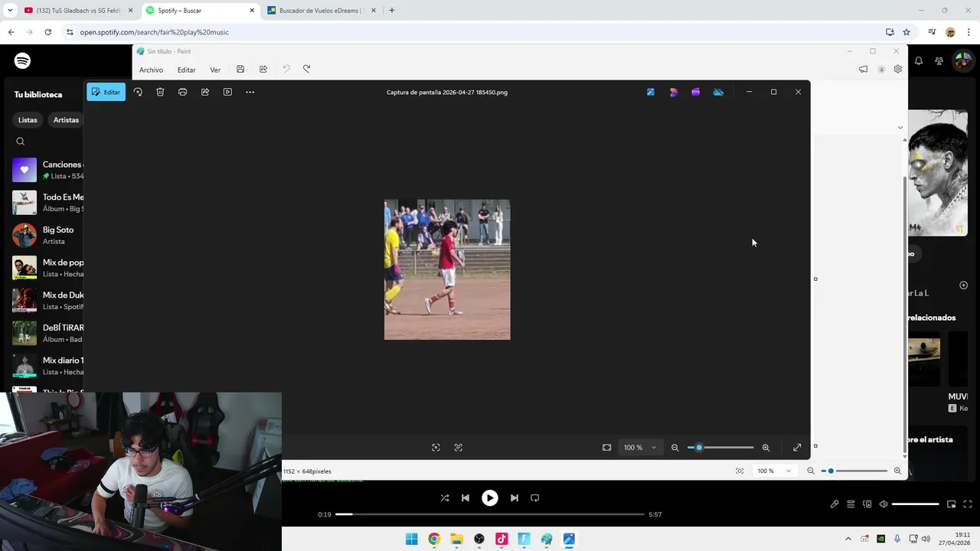Screen dimensions: 980x551
Task: Skip to next track in Spotify
Action: click(x=514, y=497)
